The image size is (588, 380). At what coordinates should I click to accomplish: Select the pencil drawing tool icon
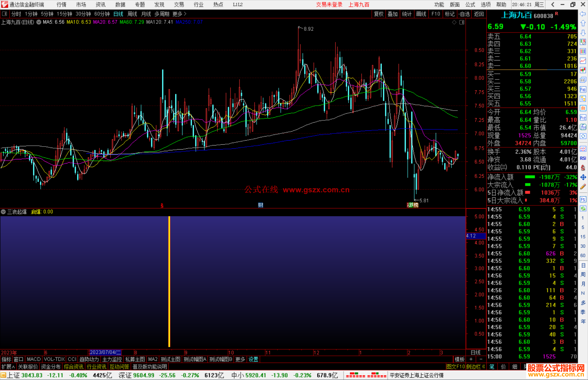coord(583,187)
